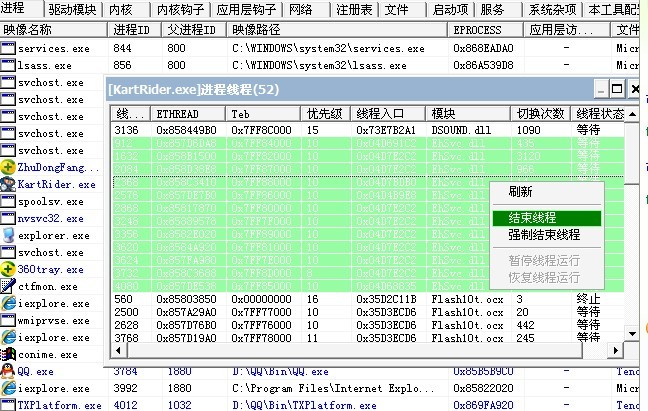This screenshot has width=648, height=411.
Task: Click the services.exe process icon
Action: click(x=8, y=48)
